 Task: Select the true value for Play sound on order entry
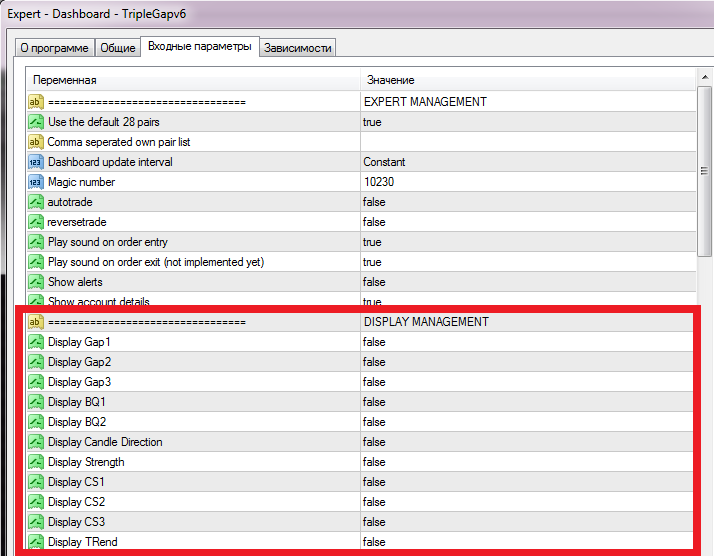point(528,242)
